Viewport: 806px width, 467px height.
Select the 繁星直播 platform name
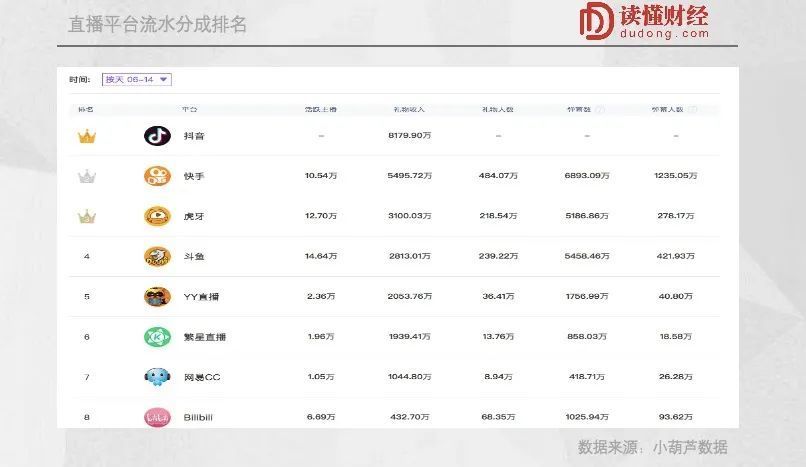click(205, 337)
